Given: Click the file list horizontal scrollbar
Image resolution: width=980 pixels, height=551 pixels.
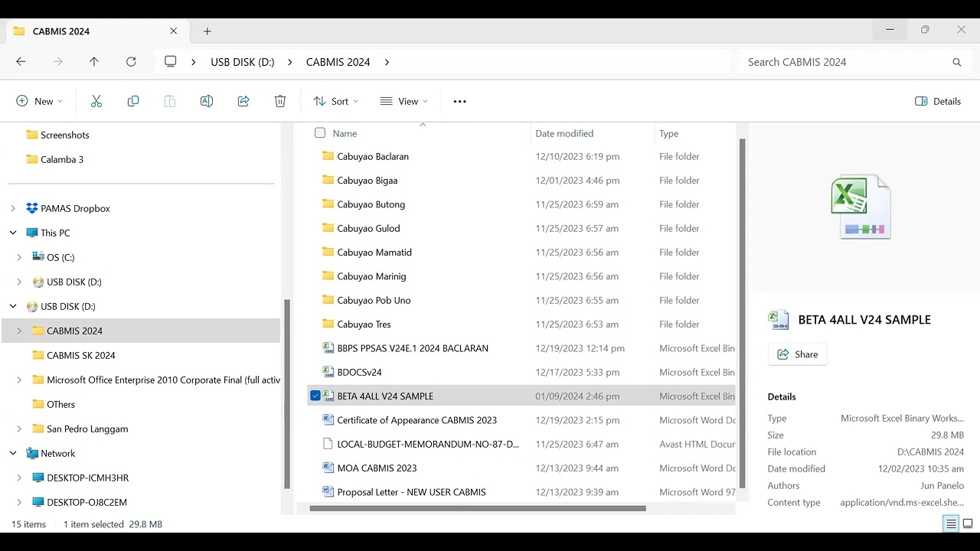Looking at the screenshot, I should coord(478,508).
